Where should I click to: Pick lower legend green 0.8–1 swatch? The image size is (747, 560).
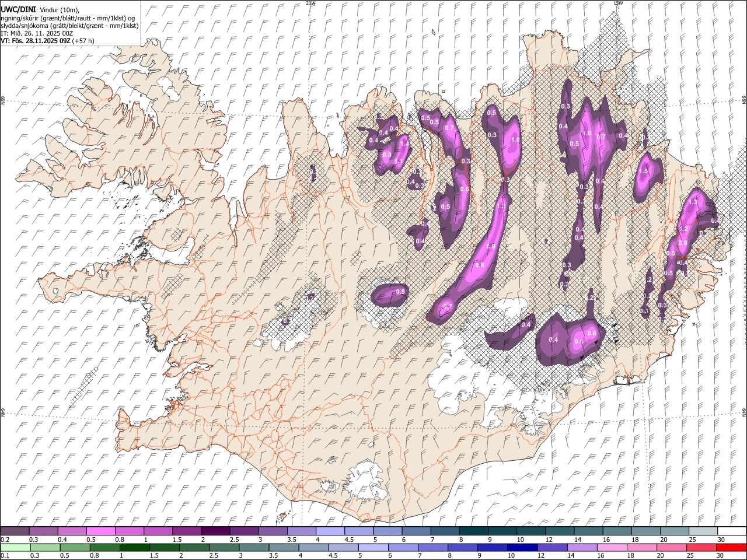click(104, 547)
